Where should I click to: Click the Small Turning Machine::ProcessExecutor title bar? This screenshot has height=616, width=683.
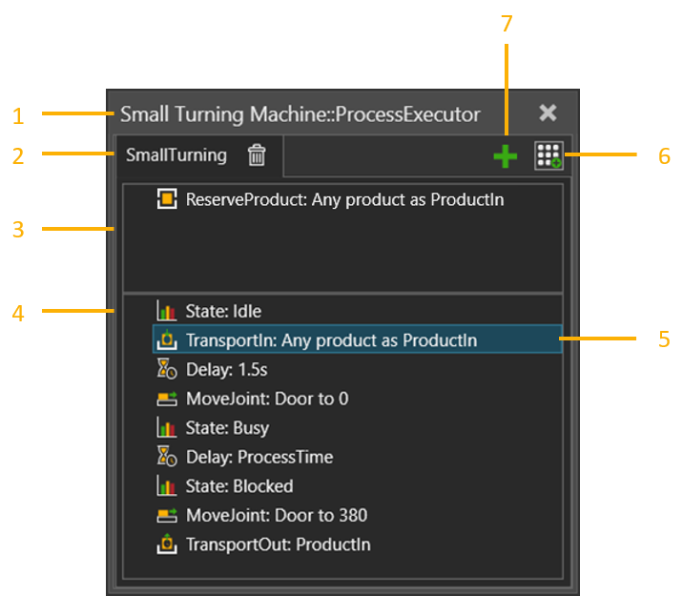click(x=300, y=114)
